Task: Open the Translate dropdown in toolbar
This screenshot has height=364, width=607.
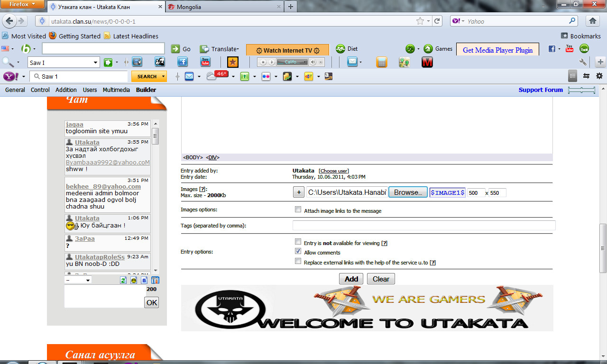Action: coord(238,49)
